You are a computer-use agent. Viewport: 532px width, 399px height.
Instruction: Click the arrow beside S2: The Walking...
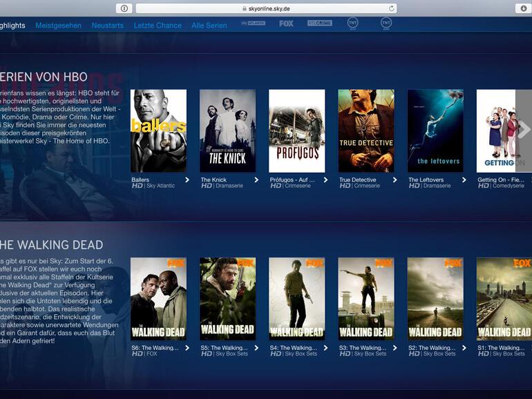point(464,348)
